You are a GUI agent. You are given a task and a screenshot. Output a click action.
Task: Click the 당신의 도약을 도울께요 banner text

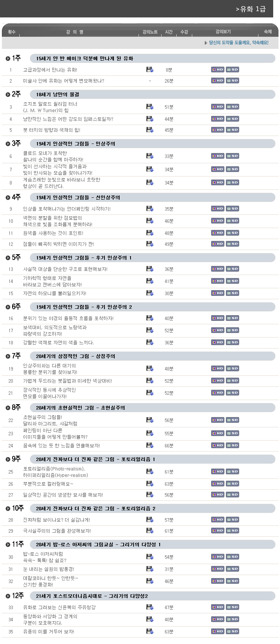pos(239,43)
